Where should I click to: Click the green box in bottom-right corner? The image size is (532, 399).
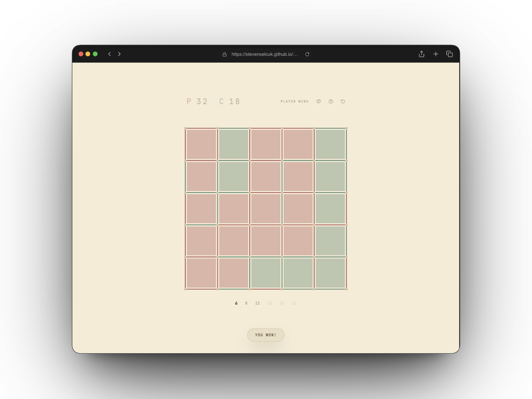[x=330, y=273]
